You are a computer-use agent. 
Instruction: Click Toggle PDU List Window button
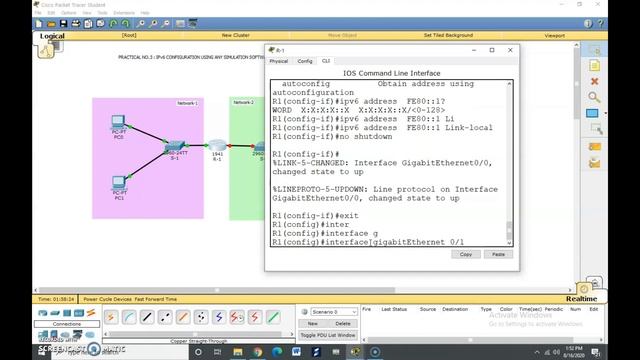click(x=328, y=335)
